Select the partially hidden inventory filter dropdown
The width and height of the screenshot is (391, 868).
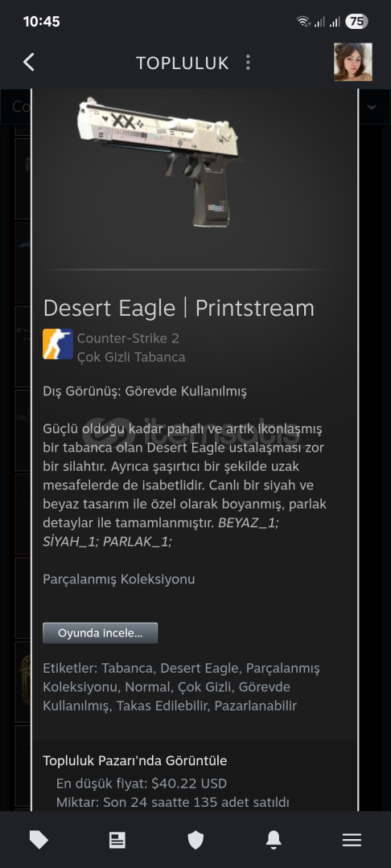[x=15, y=106]
